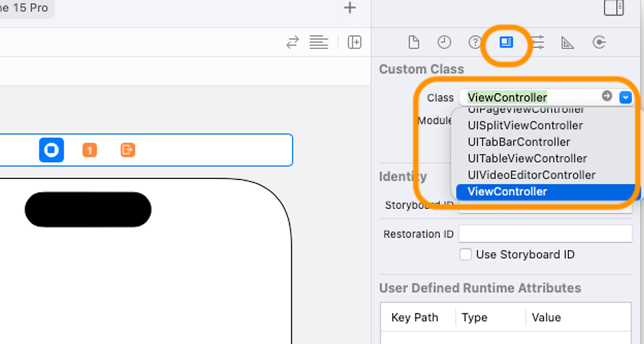The width and height of the screenshot is (644, 344).
Task: Click the Custom Class section heading
Action: pyautogui.click(x=421, y=69)
